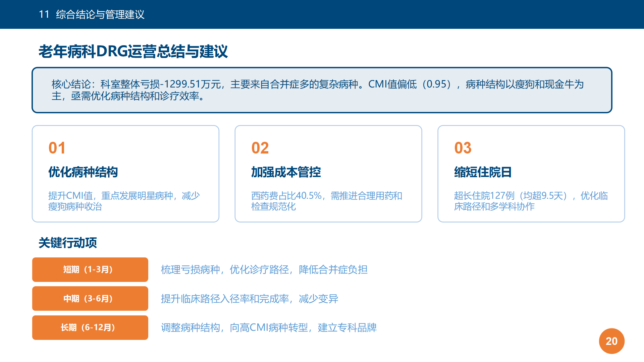644x362 pixels.
Task: Click the header text 11 综合结论与管理建议
Action: pyautogui.click(x=92, y=14)
